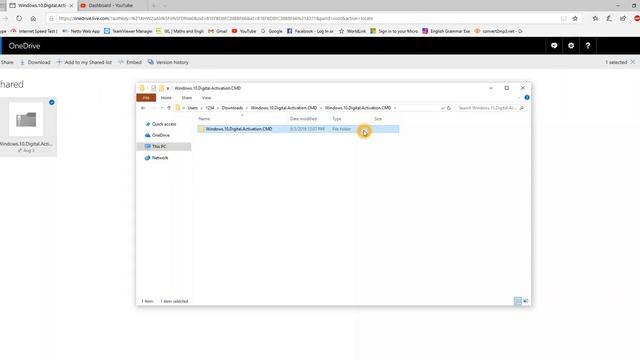The width and height of the screenshot is (640, 360).
Task: Click Download in OneDrive command bar
Action: pos(35,62)
